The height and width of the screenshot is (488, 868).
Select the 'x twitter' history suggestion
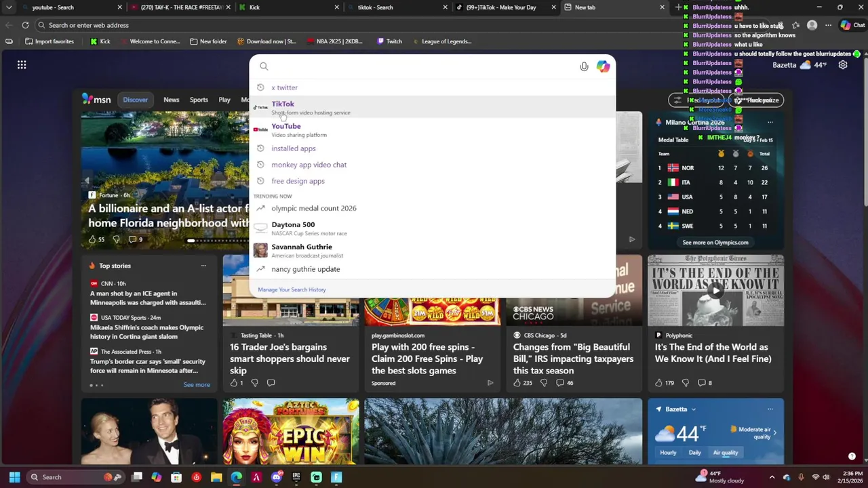[433, 87]
